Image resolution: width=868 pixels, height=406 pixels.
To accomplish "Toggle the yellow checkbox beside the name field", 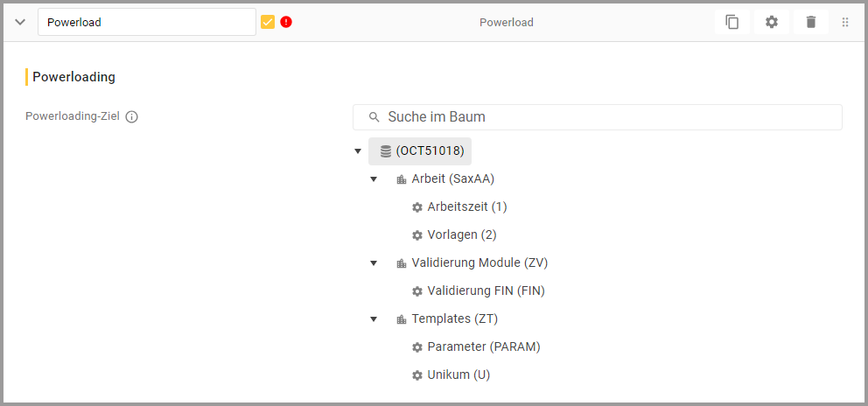I will point(268,22).
